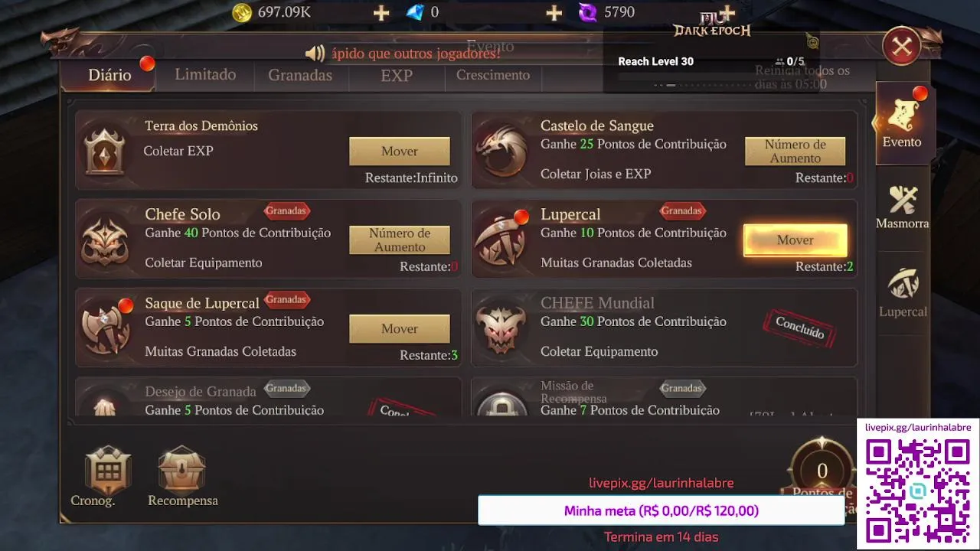Tap the Chefe Solo skull icon
980x551 pixels.
(106, 240)
